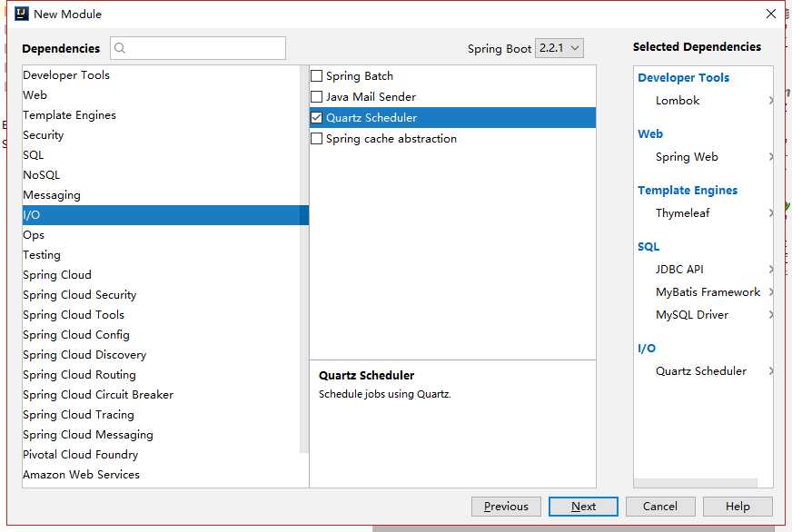Remove Quartz Scheduler from selected list via X
Screen dimensions: 792x532
(771, 371)
